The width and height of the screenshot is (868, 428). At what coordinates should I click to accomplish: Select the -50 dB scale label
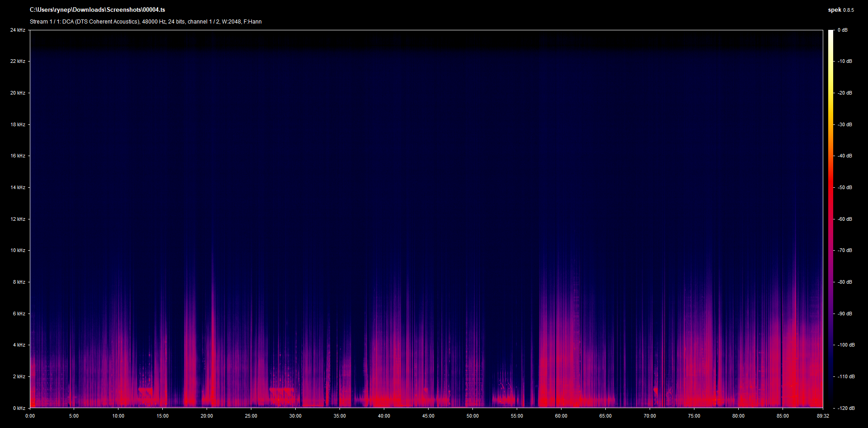click(x=844, y=187)
